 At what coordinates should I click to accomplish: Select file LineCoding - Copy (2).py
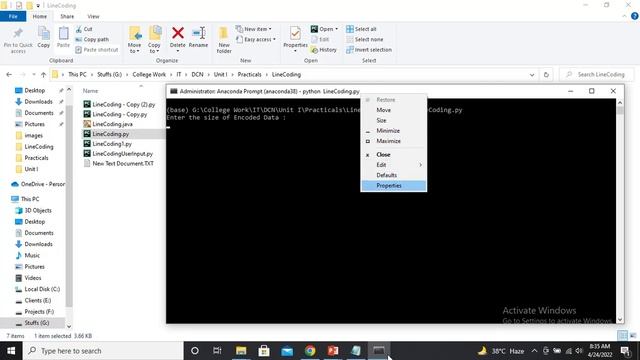click(x=123, y=104)
